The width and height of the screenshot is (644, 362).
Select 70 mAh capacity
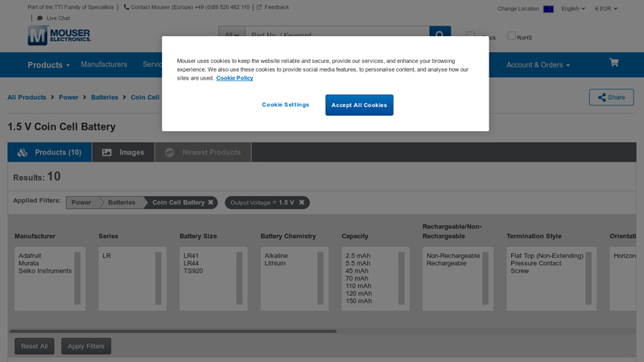pyautogui.click(x=357, y=278)
